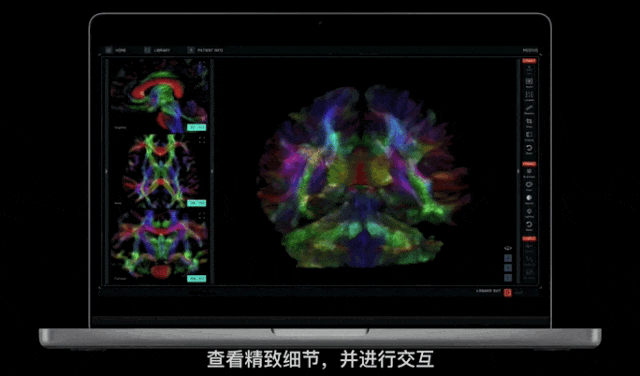Expand the Axial view to fullscreen
640x376 pixels.
202,140
